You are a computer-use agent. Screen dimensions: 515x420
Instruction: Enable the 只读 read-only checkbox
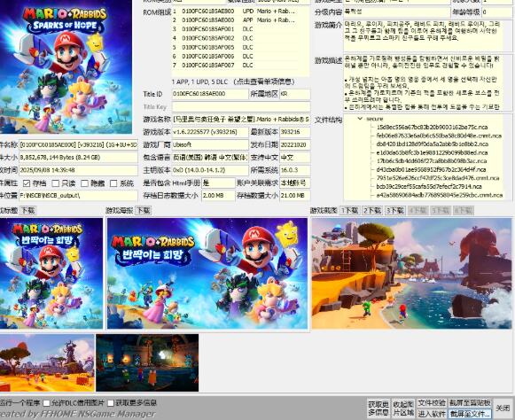[x=56, y=183]
